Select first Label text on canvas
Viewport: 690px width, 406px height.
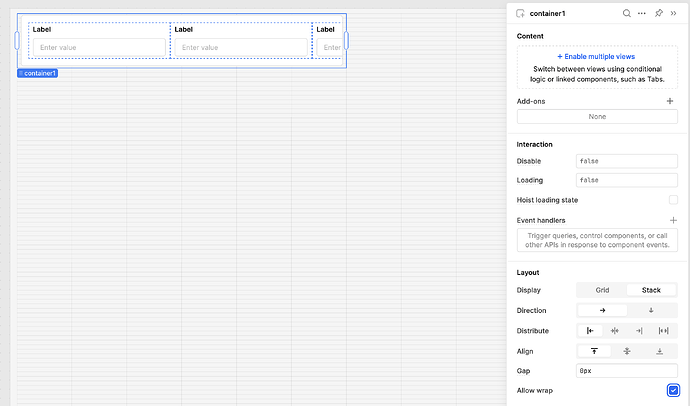click(42, 29)
